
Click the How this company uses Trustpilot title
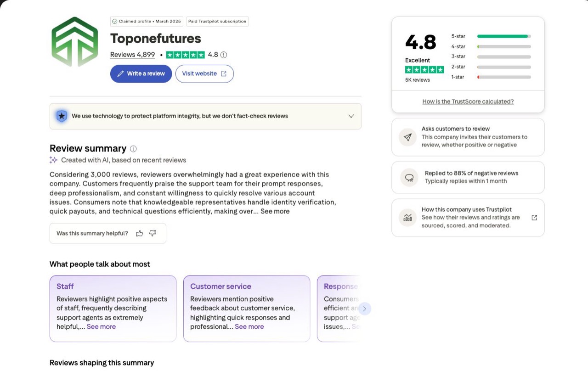coord(467,209)
